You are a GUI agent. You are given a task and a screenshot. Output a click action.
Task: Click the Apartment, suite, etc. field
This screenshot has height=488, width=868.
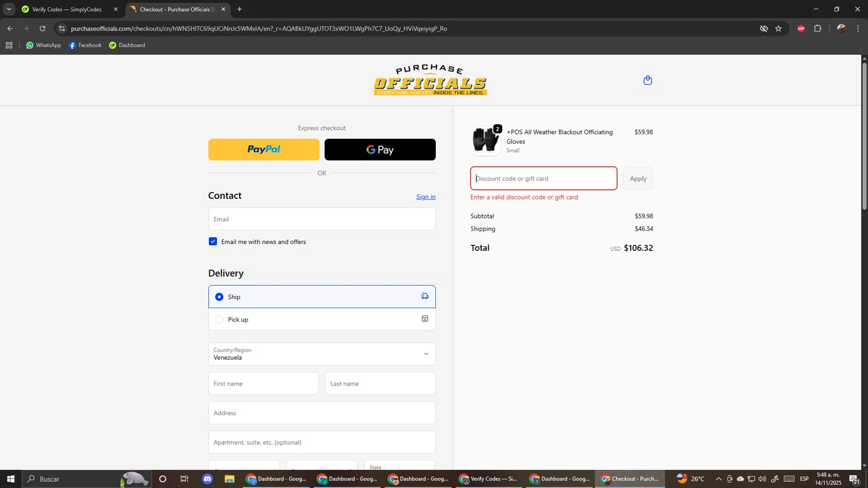pyautogui.click(x=322, y=442)
